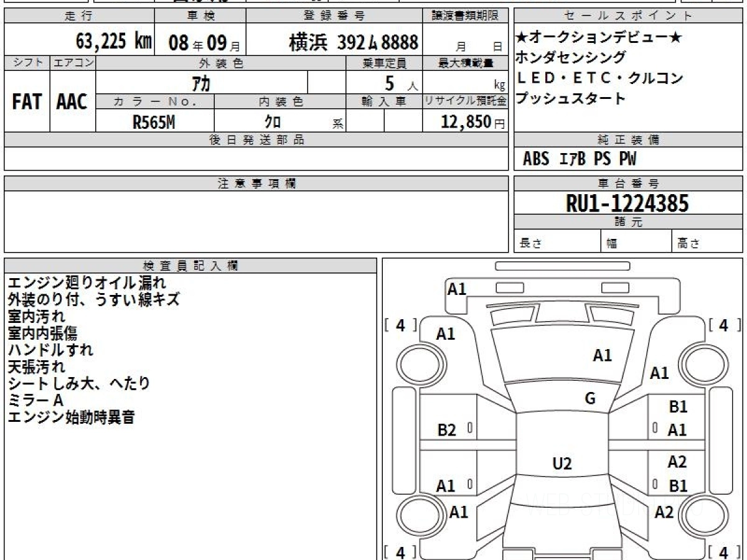Click chassis number "RU1-1224385"

tap(627, 203)
